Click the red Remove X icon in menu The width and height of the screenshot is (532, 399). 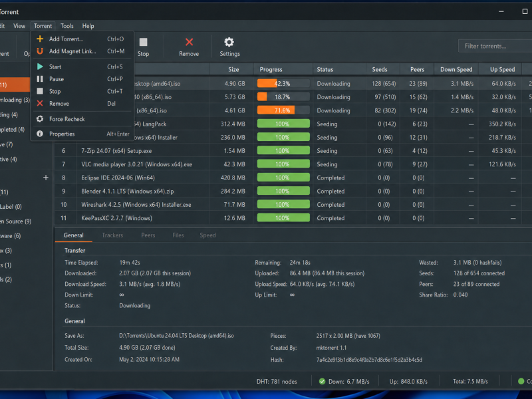click(40, 104)
